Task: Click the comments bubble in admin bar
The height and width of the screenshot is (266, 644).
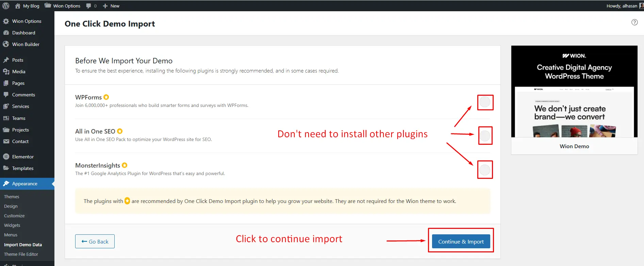Action: (x=89, y=6)
